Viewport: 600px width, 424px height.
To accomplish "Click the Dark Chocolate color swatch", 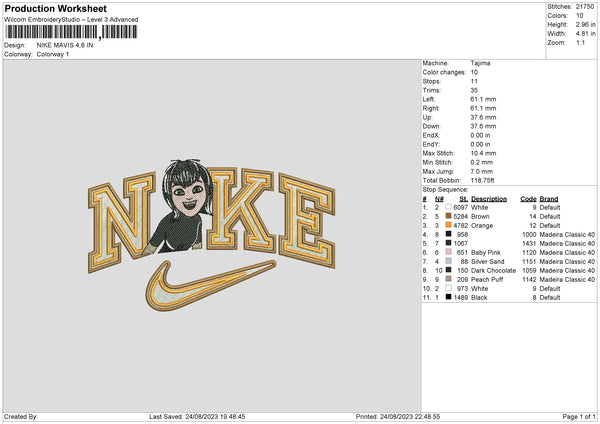I will click(x=448, y=270).
